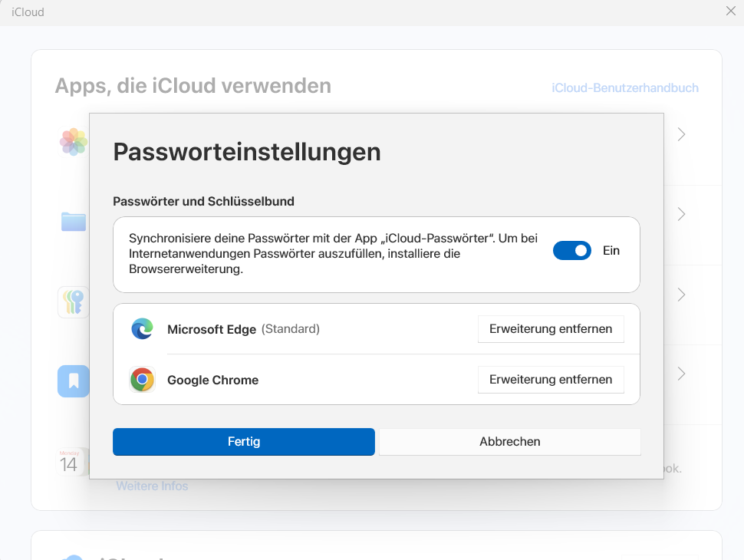Click the iCloud Photos flower icon
Screen dimensions: 744x560
coord(74,142)
